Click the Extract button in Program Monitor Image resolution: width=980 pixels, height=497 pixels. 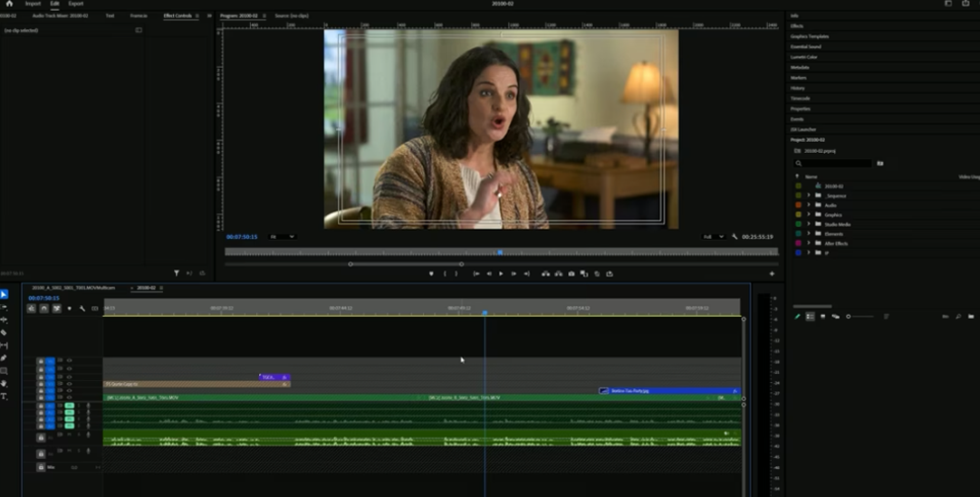coord(558,273)
